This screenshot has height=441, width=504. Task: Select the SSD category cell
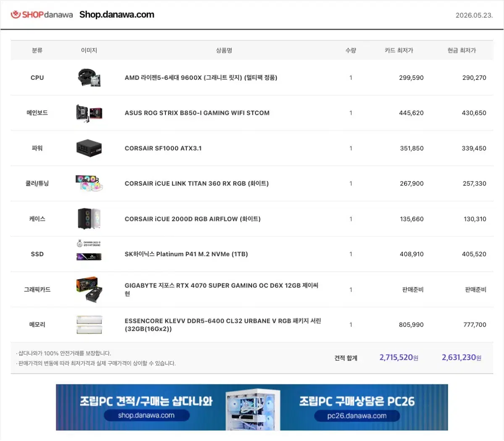pos(37,254)
